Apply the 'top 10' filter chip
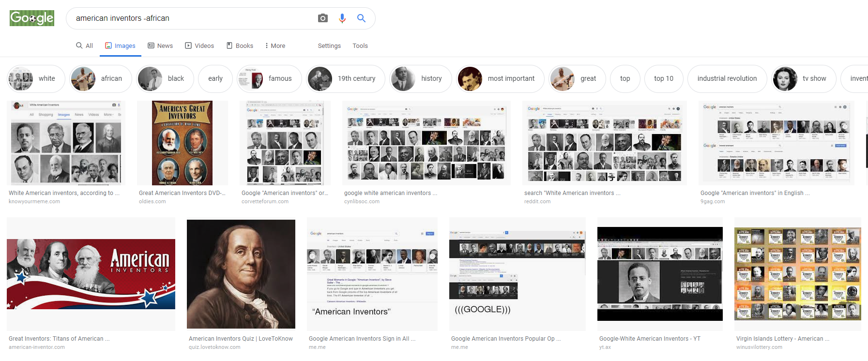This screenshot has height=361, width=868. pos(664,78)
